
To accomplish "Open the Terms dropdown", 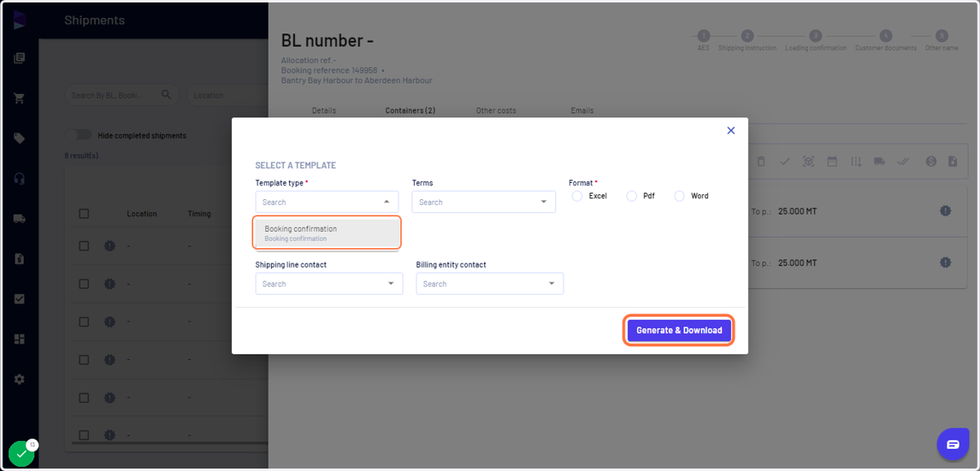I will pos(483,202).
